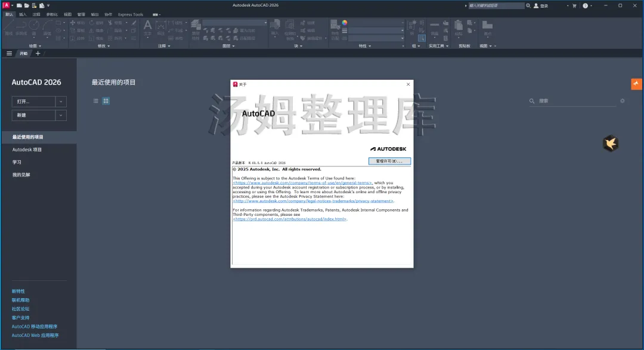The image size is (644, 350).
Task: Choose the Rotate (旋转) tool
Action: (96, 23)
